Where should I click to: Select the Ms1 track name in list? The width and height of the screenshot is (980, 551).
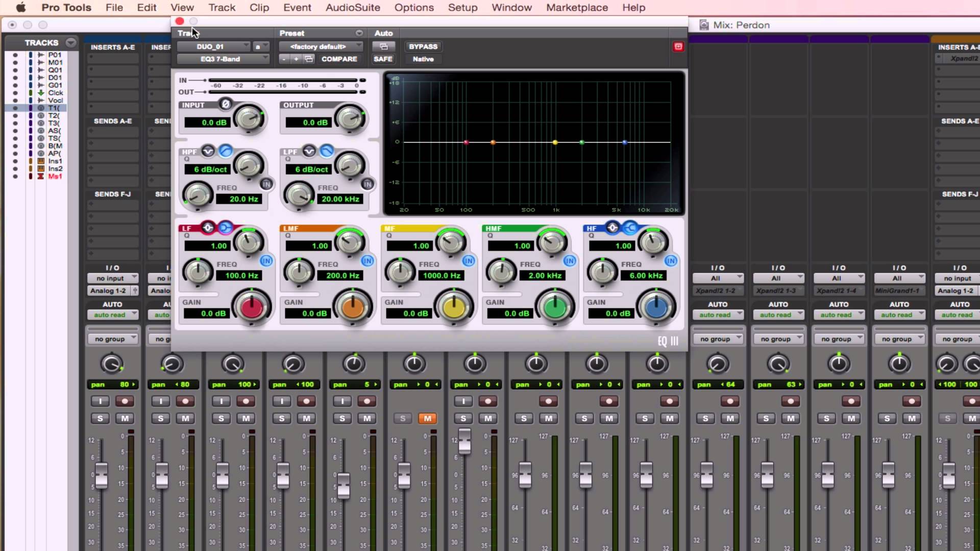[x=55, y=176]
